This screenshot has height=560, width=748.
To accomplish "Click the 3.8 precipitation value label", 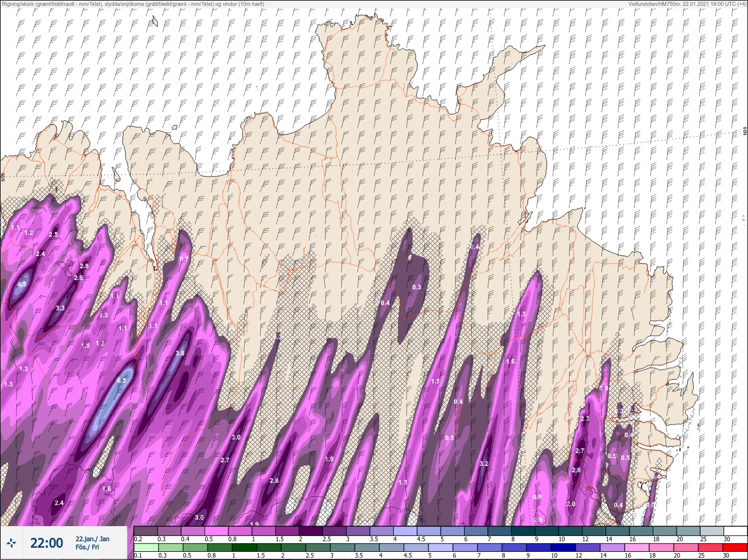I will pos(180,353).
